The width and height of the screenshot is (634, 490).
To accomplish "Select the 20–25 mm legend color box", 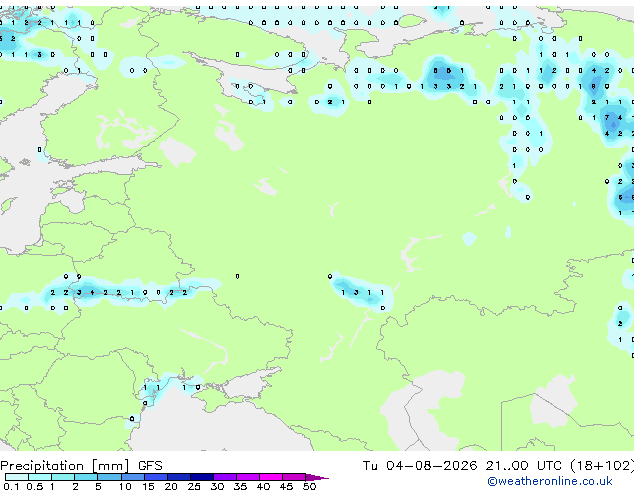I will click(x=179, y=477).
